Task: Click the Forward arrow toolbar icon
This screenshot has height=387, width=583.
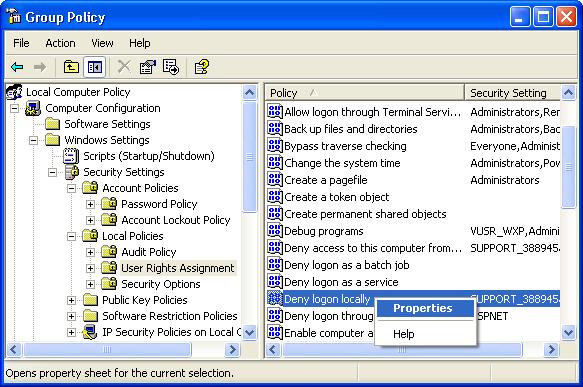Action: point(40,67)
